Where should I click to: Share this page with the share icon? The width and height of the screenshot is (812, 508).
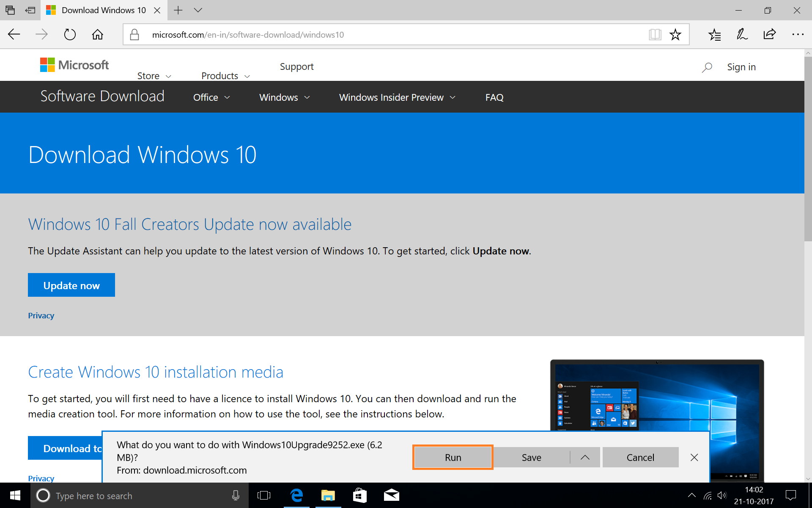click(x=770, y=34)
